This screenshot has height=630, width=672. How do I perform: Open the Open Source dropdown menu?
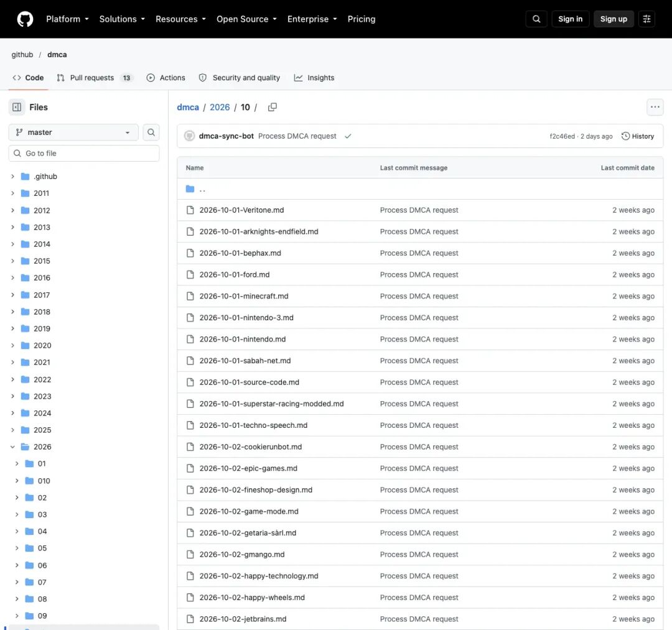pyautogui.click(x=246, y=19)
